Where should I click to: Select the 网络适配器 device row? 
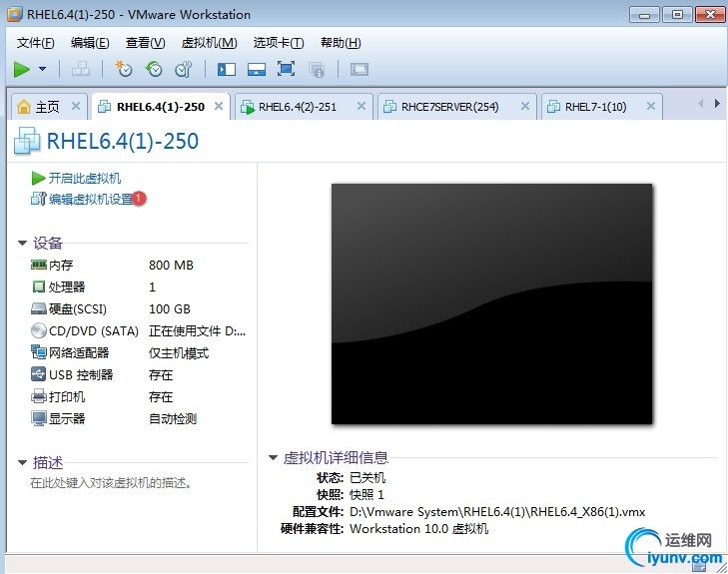[139, 353]
